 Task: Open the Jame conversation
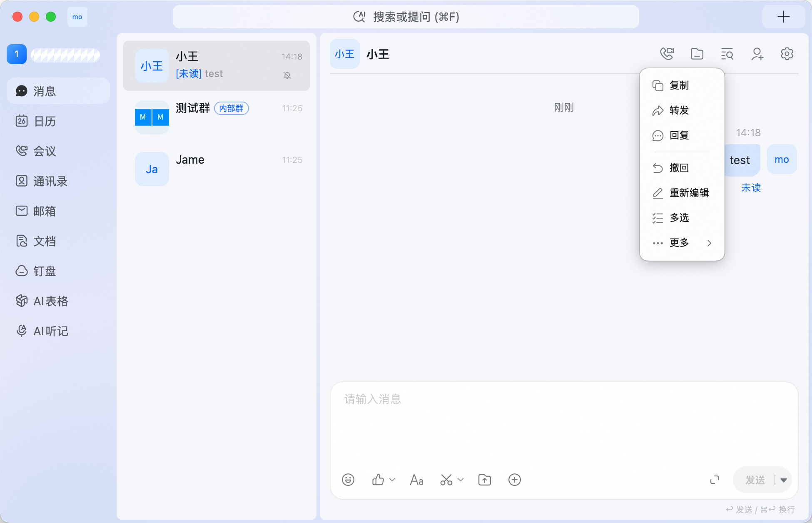[217, 169]
